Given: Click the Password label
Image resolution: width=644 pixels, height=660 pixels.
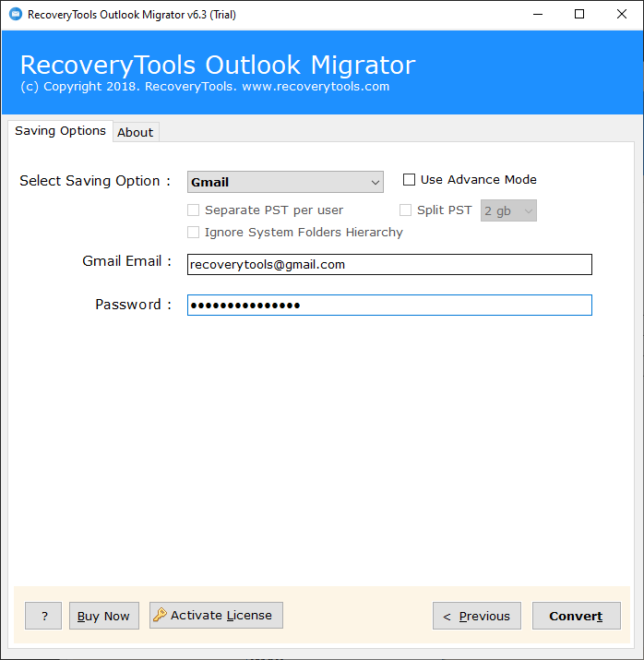Looking at the screenshot, I should coord(134,305).
